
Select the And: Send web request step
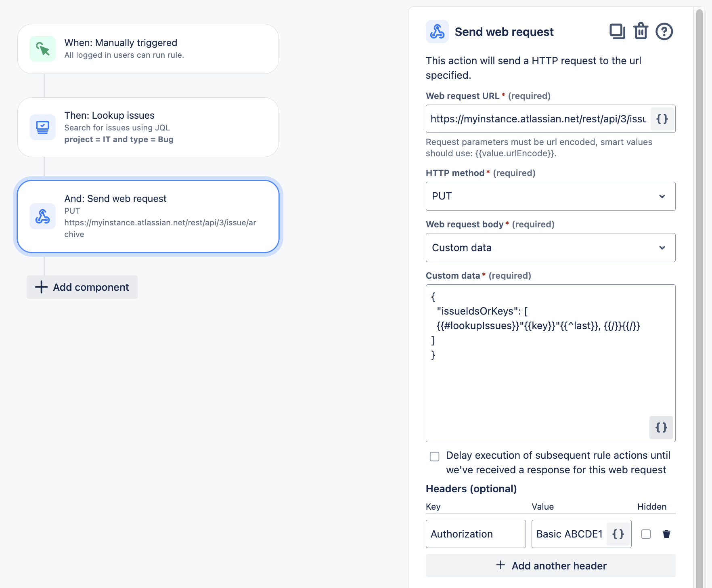click(x=148, y=216)
